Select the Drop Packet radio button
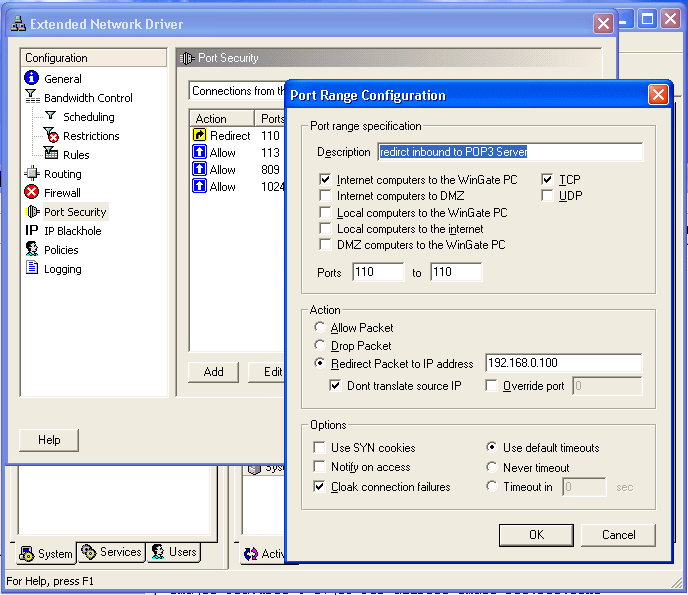This screenshot has width=688, height=595. pos(320,345)
